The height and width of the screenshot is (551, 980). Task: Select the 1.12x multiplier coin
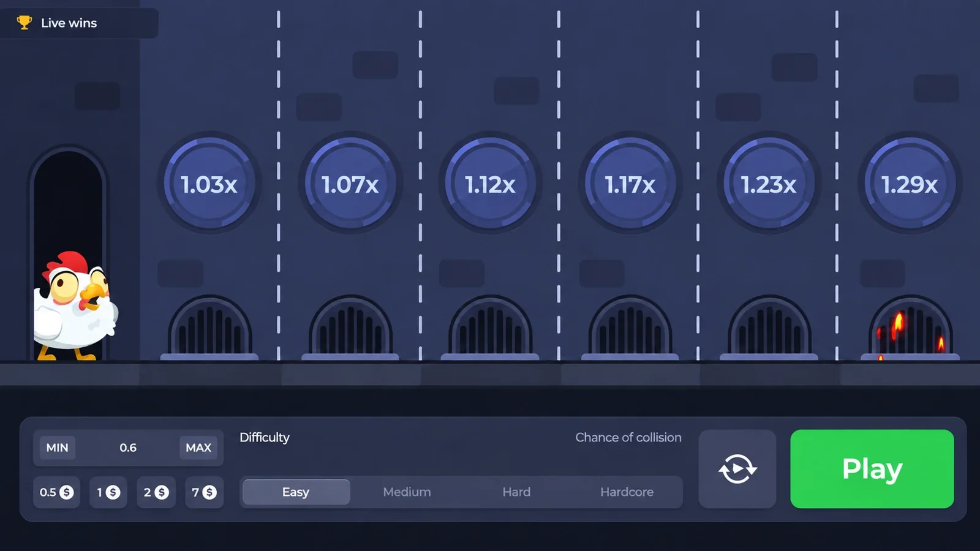(x=490, y=184)
